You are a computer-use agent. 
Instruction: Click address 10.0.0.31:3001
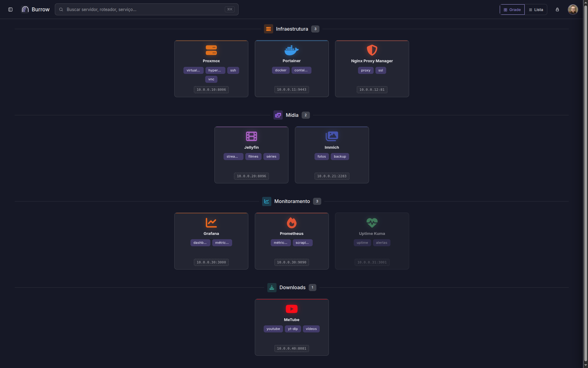pos(372,262)
